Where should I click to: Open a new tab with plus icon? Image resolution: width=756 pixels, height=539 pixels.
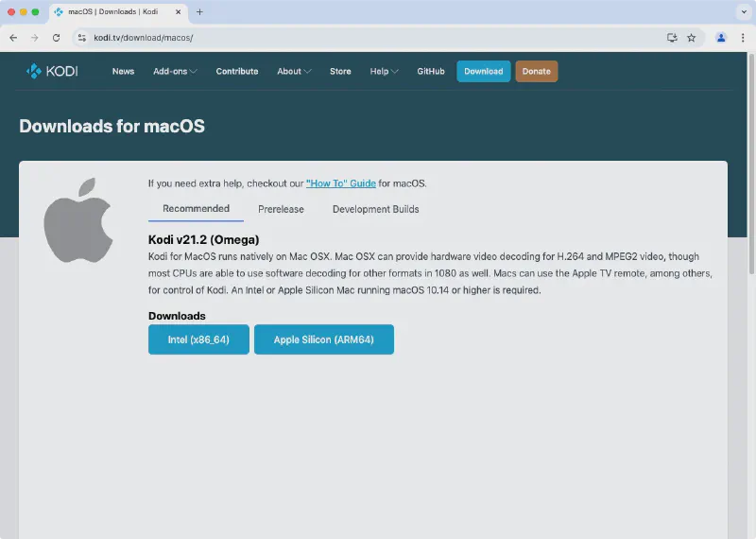tap(199, 12)
